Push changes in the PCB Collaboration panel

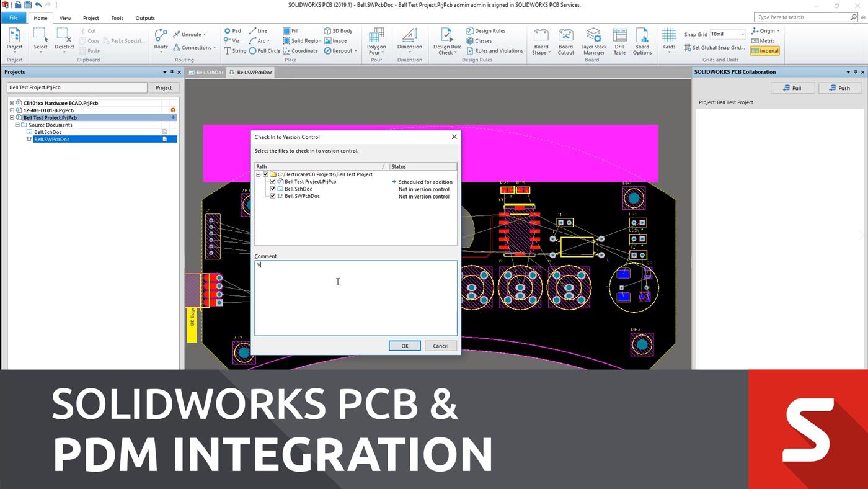pyautogui.click(x=840, y=87)
